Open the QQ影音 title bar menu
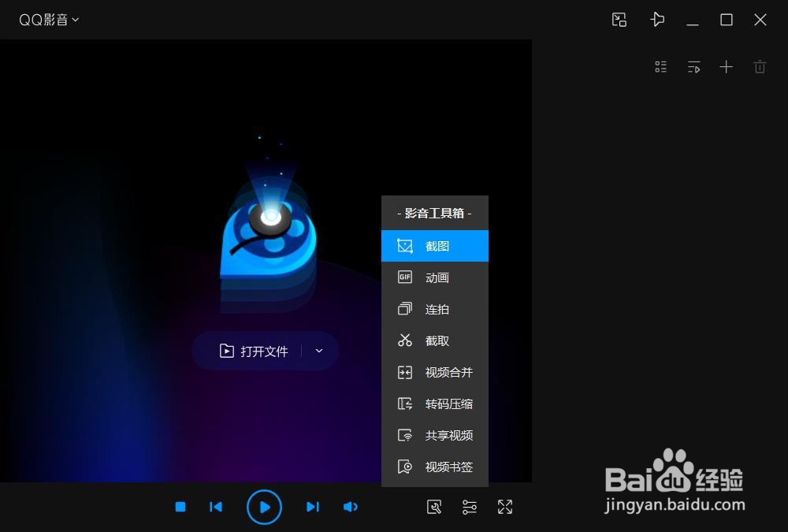The width and height of the screenshot is (788, 532). 47,19
